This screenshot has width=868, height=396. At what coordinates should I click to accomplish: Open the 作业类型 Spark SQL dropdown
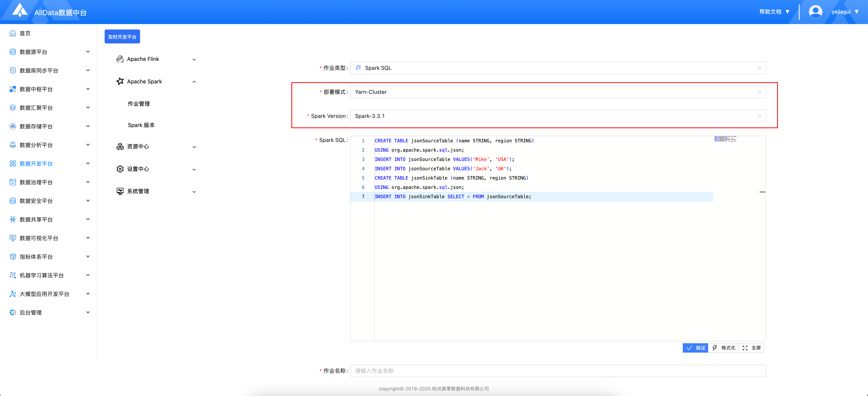click(x=558, y=68)
